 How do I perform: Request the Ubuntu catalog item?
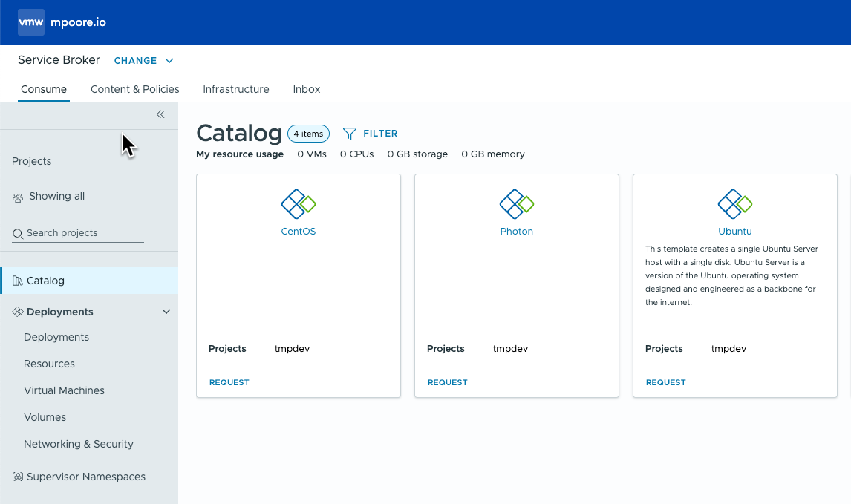(665, 382)
